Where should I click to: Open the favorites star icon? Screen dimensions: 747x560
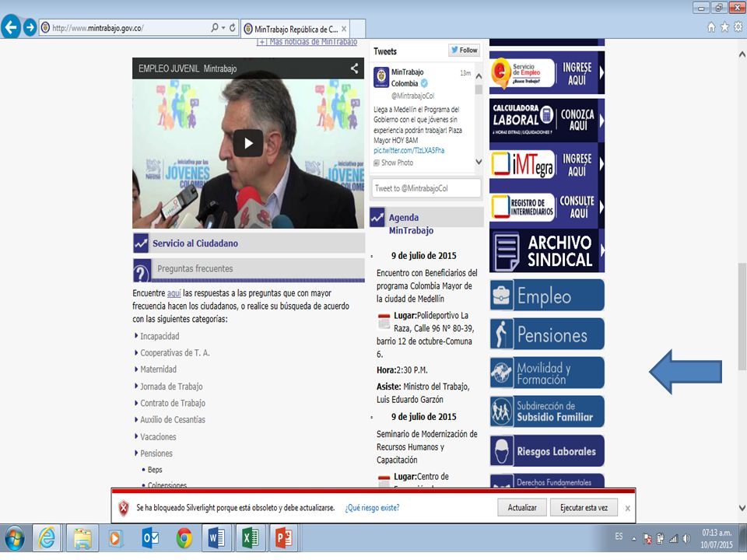(724, 27)
